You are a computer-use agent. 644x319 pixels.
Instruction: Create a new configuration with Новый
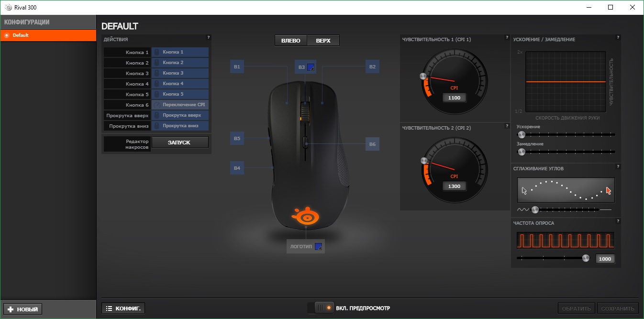pyautogui.click(x=23, y=309)
